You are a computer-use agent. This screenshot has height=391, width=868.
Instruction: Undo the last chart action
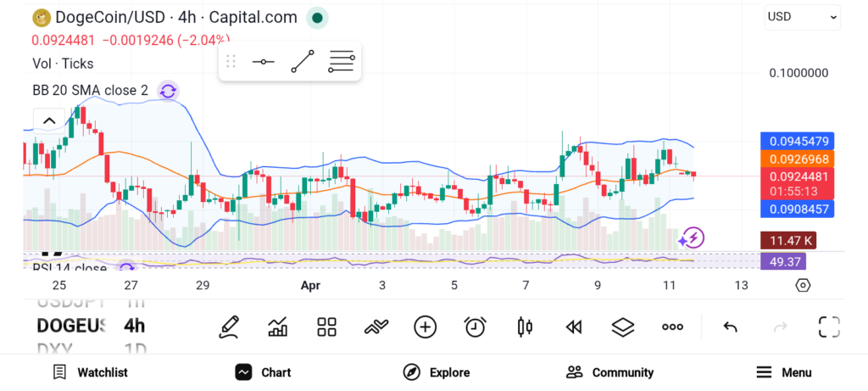coord(730,327)
